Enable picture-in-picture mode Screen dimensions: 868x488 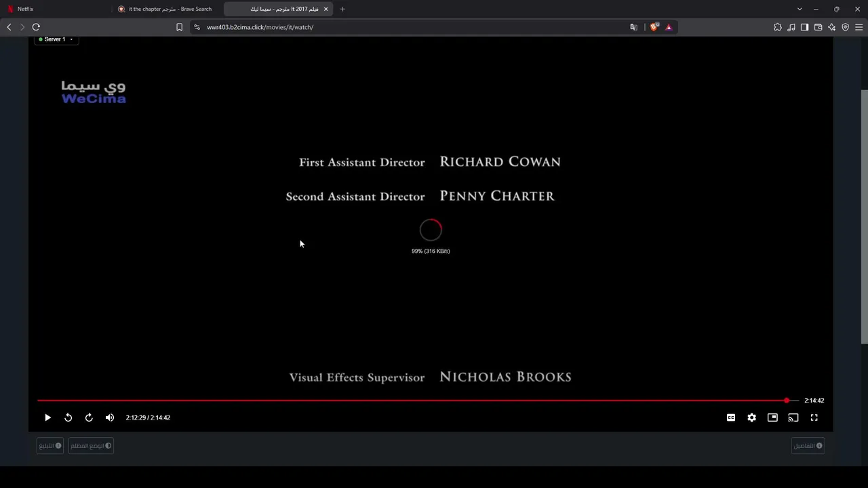click(772, 418)
